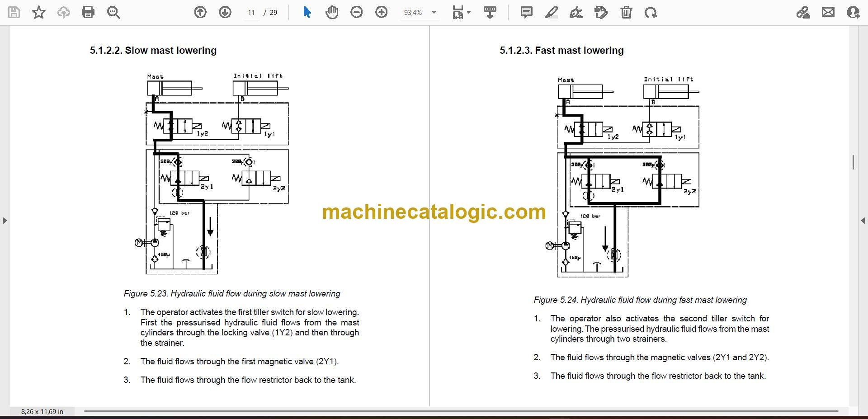Screen dimensions: 868x419
Task: Upload the file with the cloud icon
Action: coord(63,12)
